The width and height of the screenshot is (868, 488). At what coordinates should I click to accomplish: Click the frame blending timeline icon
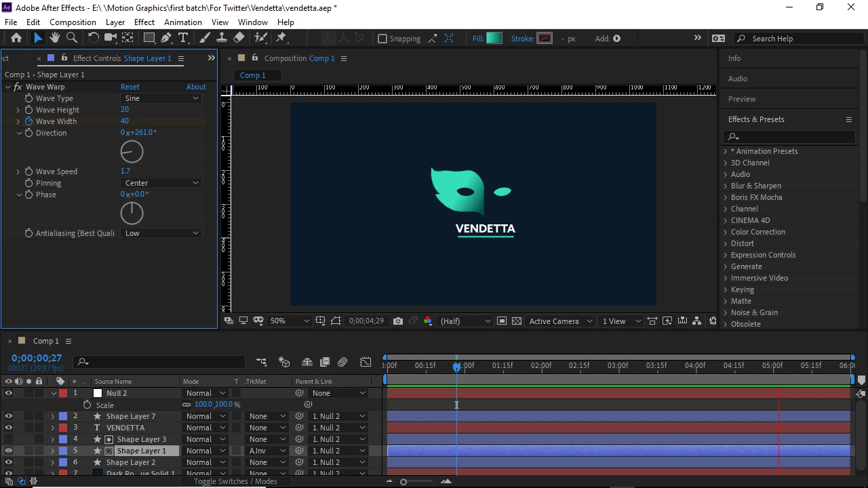tap(325, 362)
